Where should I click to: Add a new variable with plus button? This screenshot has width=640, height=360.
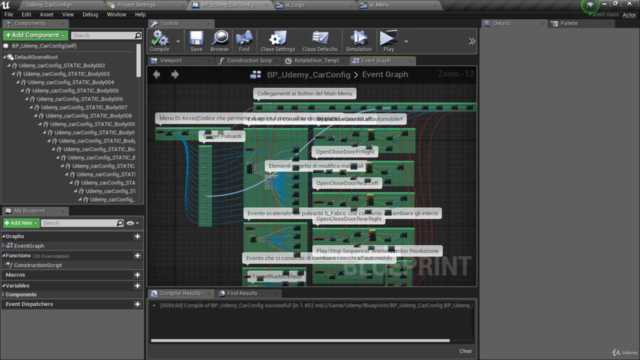click(138, 286)
